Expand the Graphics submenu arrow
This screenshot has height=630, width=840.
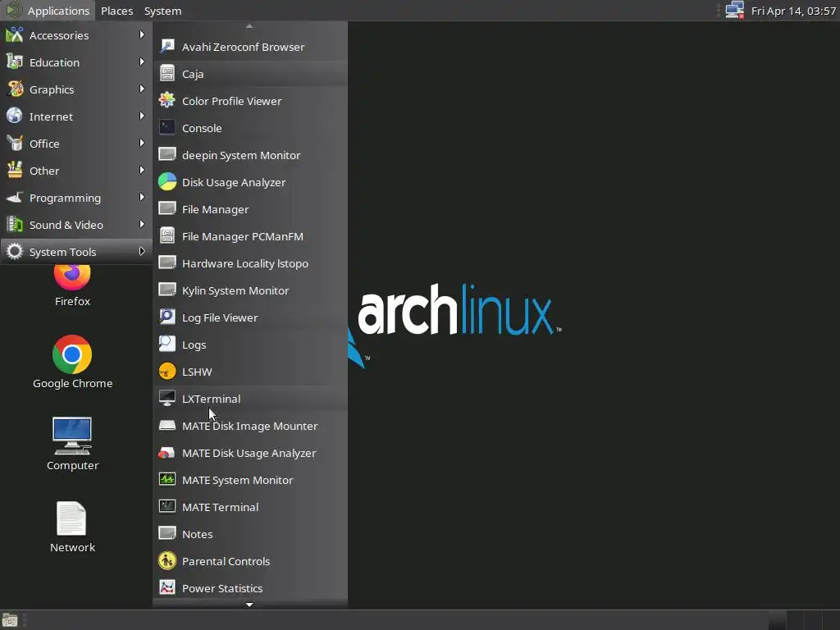[x=141, y=89]
